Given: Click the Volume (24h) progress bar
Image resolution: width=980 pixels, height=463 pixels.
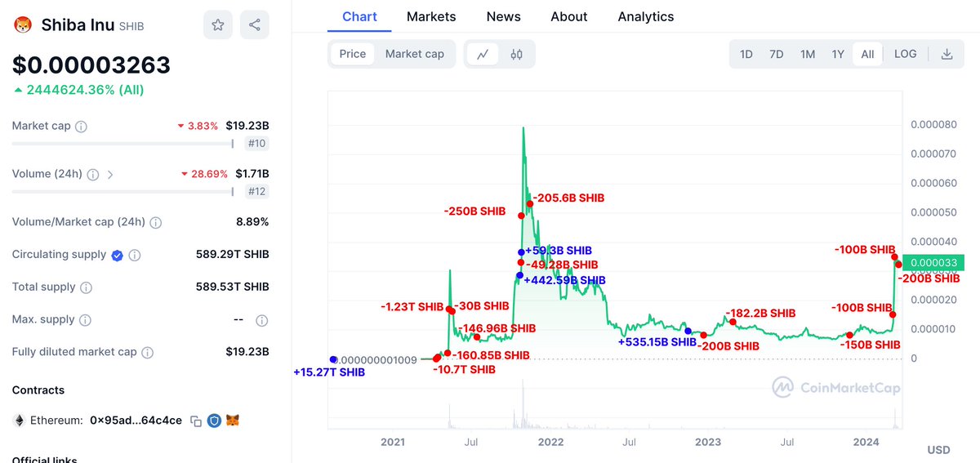Looking at the screenshot, I should (x=122, y=192).
